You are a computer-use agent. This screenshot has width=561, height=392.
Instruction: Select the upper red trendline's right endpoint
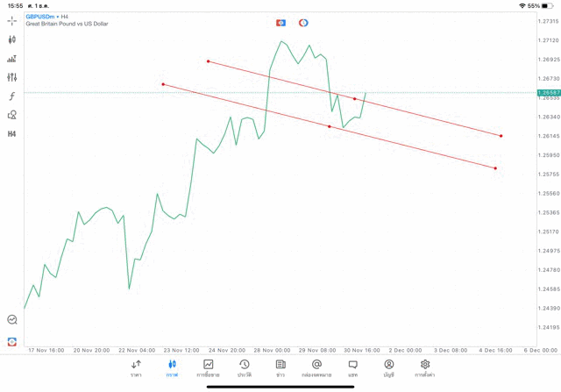tap(501, 136)
